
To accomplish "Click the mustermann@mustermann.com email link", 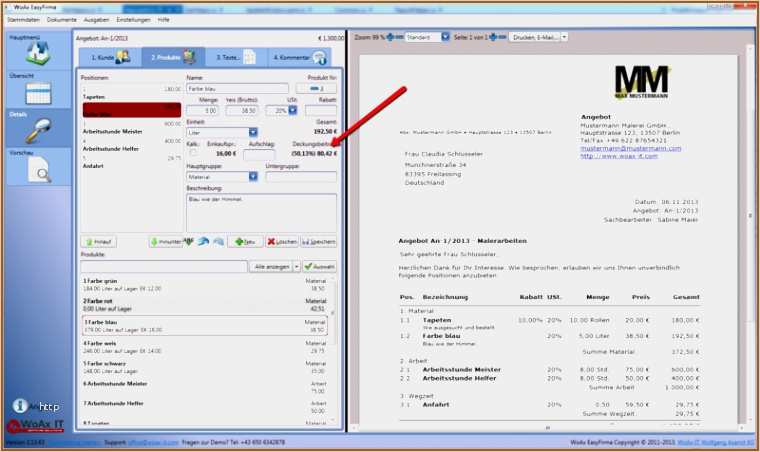I will tap(630, 148).
